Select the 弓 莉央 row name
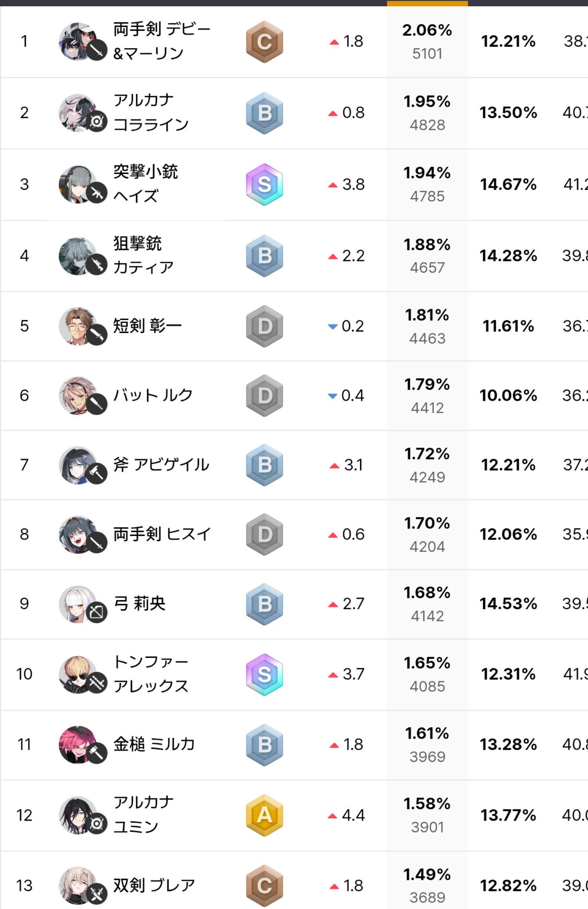This screenshot has height=909, width=588. [139, 603]
